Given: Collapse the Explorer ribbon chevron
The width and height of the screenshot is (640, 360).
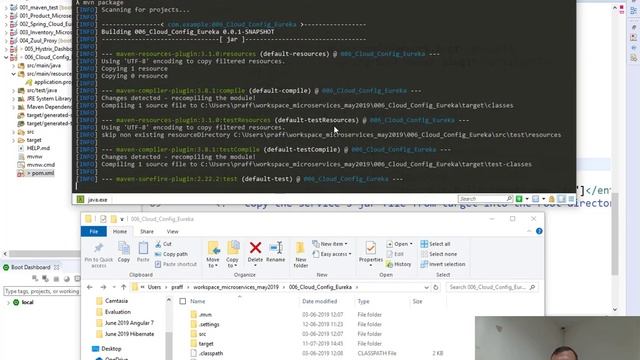Looking at the screenshot, I should [x=529, y=231].
